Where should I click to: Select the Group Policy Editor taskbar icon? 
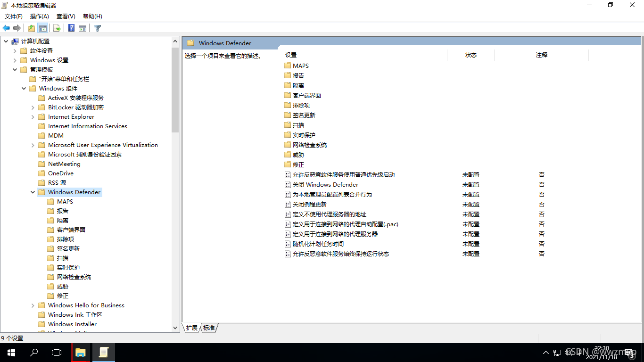[x=104, y=353]
